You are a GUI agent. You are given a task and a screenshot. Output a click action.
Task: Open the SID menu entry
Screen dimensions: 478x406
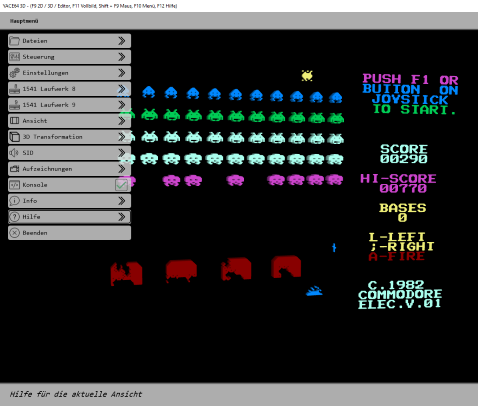pos(69,153)
